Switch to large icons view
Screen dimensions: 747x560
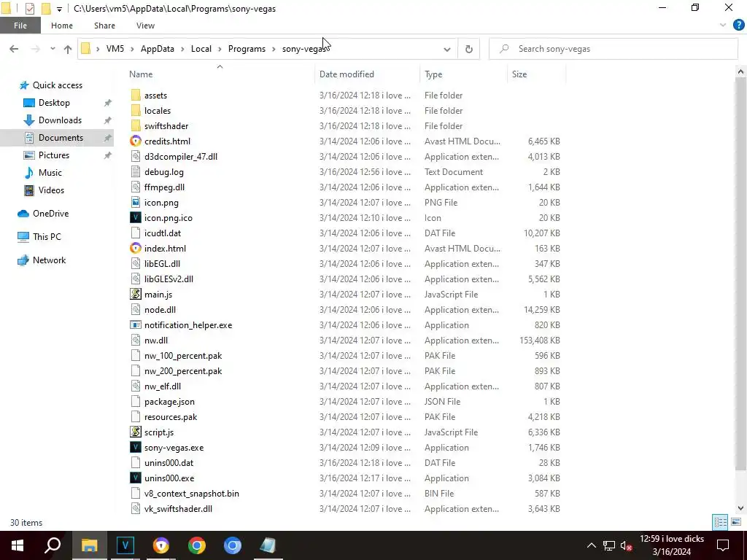point(735,522)
